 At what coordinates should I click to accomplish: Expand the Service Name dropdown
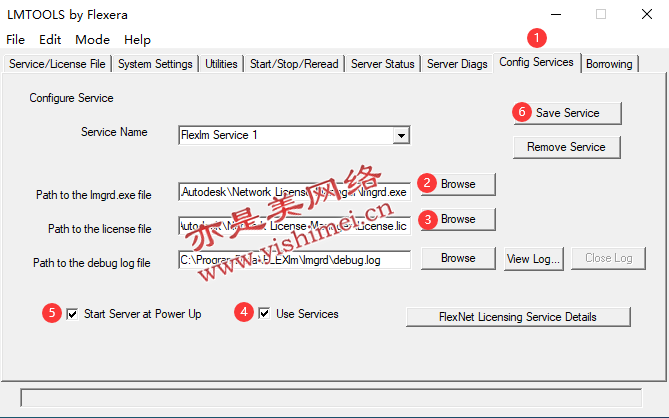401,136
